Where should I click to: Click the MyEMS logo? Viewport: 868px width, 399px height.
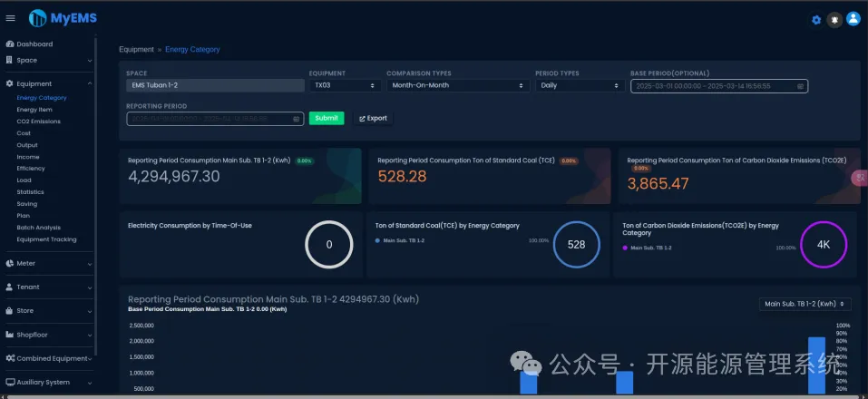[63, 18]
